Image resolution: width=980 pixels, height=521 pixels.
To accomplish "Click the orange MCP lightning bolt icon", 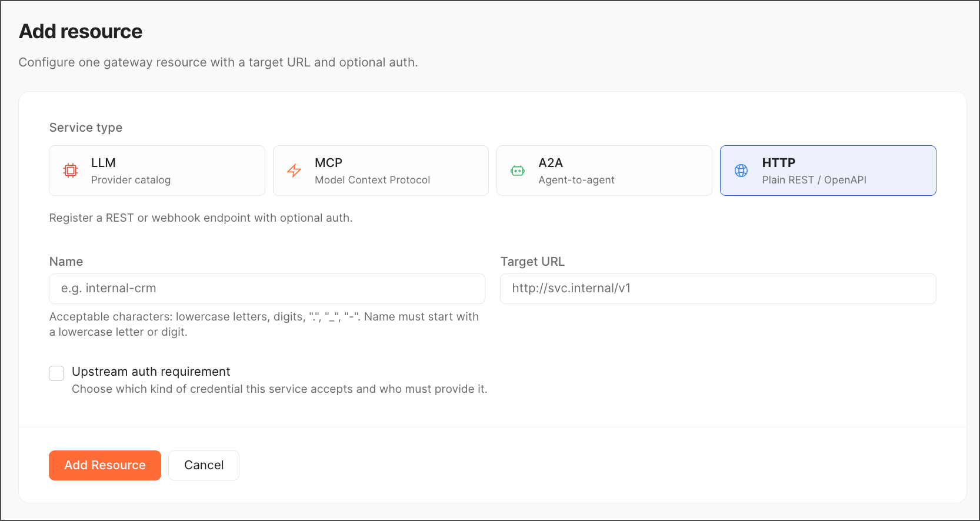I will [294, 171].
